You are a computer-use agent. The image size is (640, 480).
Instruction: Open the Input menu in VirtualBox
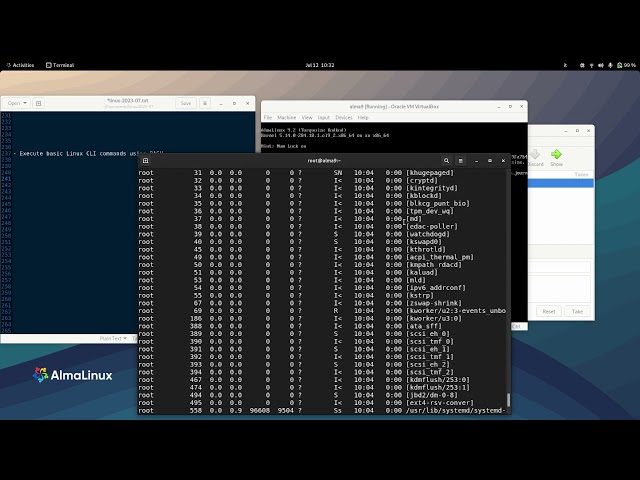tap(324, 118)
